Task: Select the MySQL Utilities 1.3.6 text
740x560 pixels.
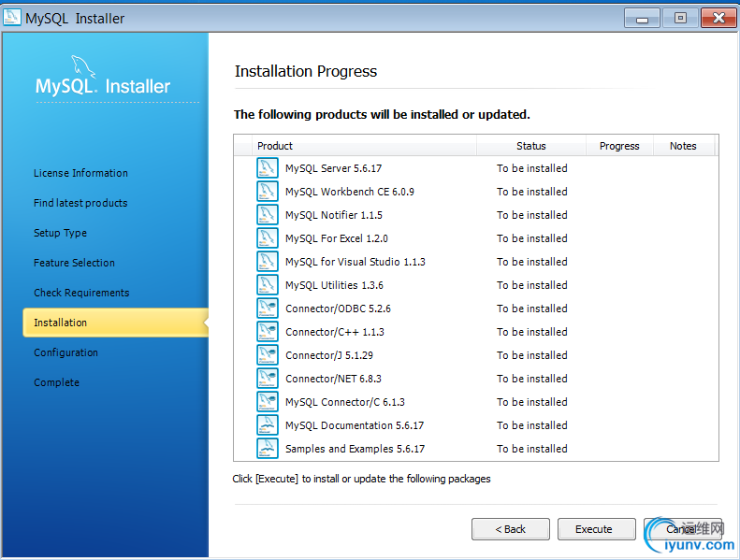Action: tap(334, 285)
